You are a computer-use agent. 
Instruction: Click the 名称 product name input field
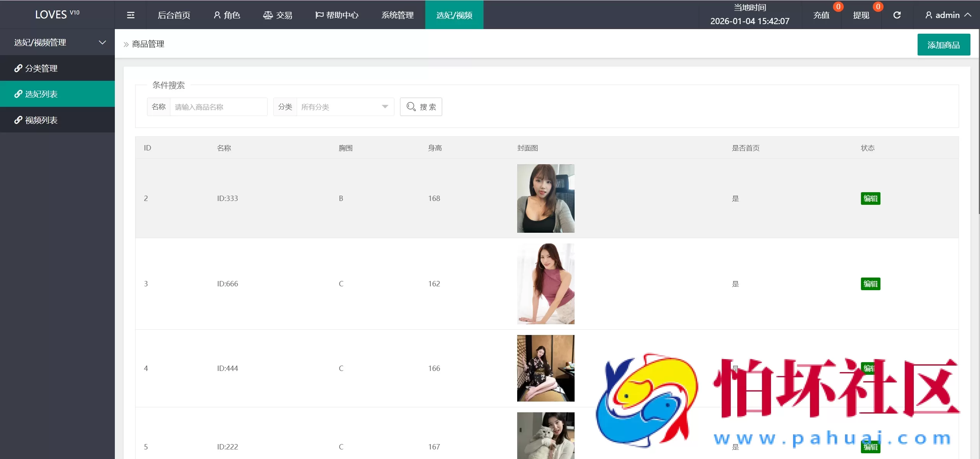pyautogui.click(x=218, y=107)
